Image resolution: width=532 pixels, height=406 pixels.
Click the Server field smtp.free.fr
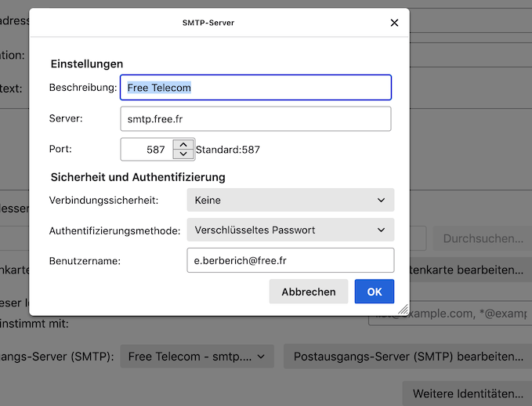(x=255, y=119)
